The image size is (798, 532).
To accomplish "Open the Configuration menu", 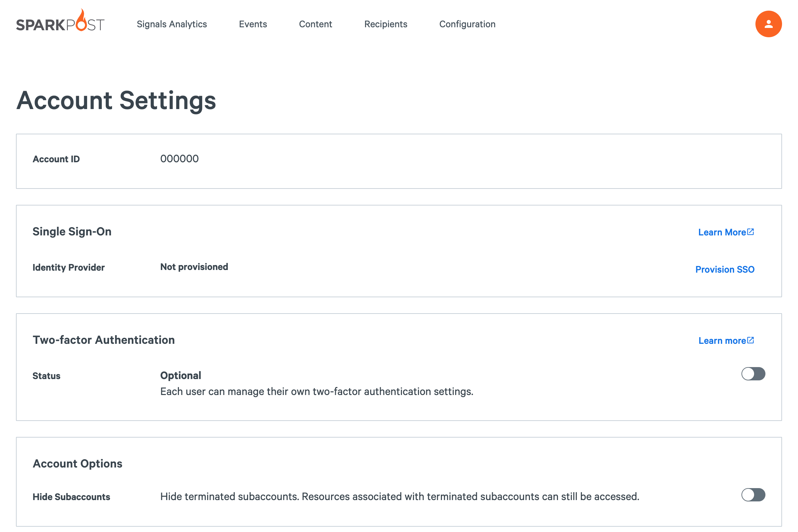I will (x=467, y=24).
